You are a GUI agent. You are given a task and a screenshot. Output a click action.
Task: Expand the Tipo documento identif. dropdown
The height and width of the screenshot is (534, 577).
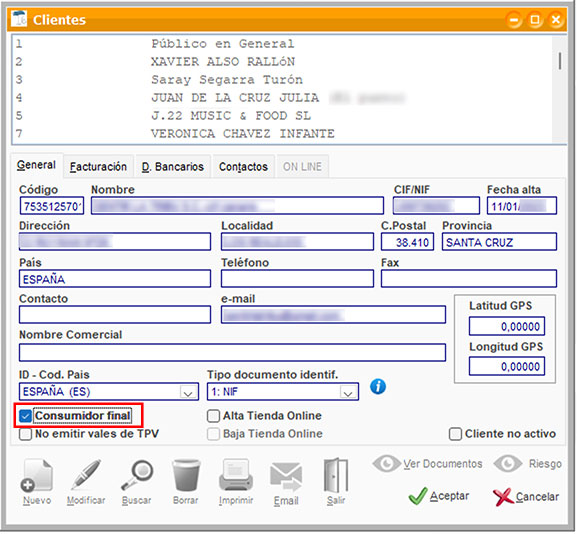pyautogui.click(x=348, y=392)
